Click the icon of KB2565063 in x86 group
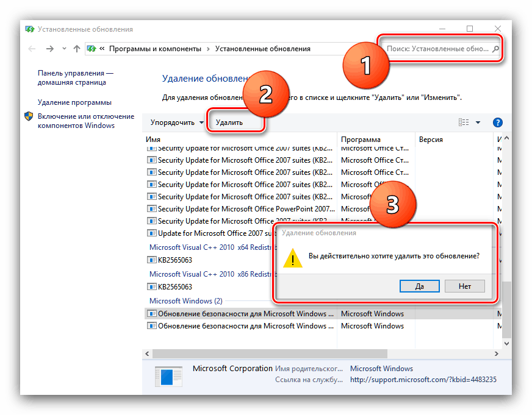532x415 pixels. click(151, 286)
